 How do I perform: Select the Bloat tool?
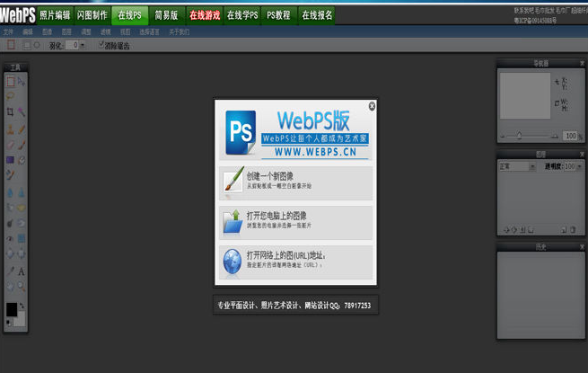tap(10, 254)
